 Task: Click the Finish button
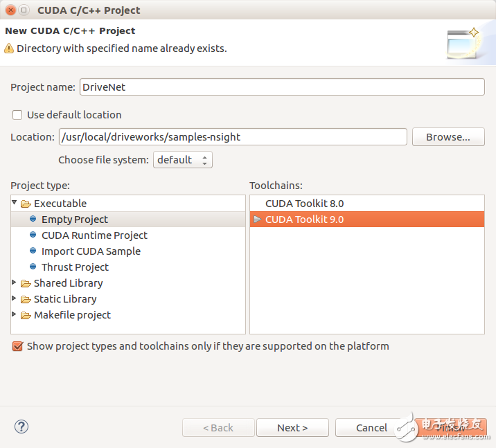pos(450,428)
